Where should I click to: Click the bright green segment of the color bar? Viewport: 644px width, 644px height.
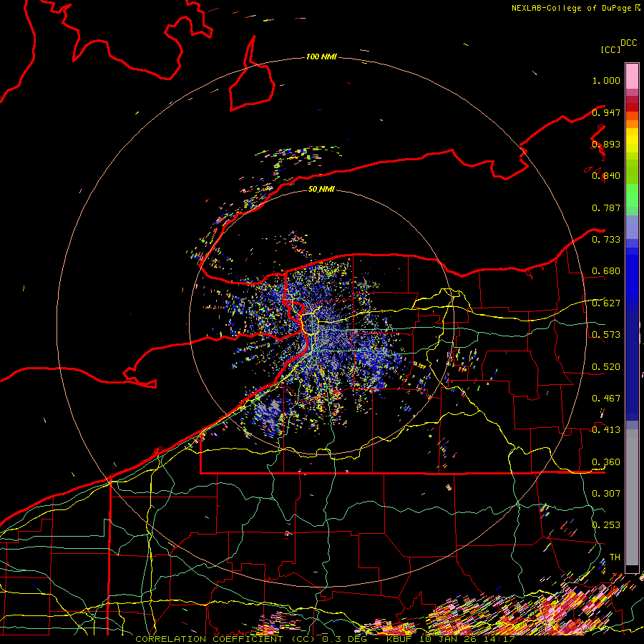point(632,195)
